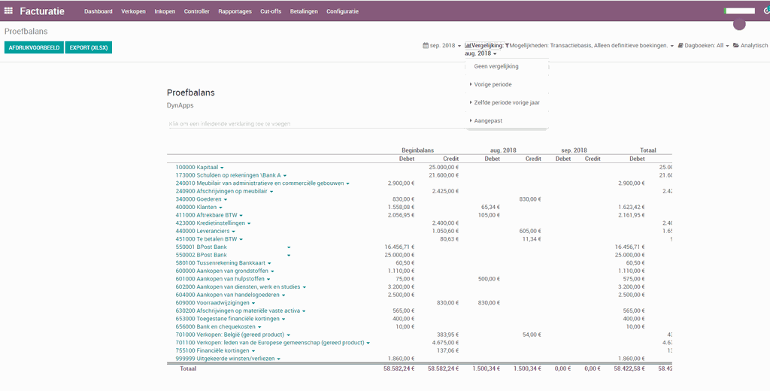Open the Inkopen menu
Screen dimensions: 770x391
(x=165, y=11)
